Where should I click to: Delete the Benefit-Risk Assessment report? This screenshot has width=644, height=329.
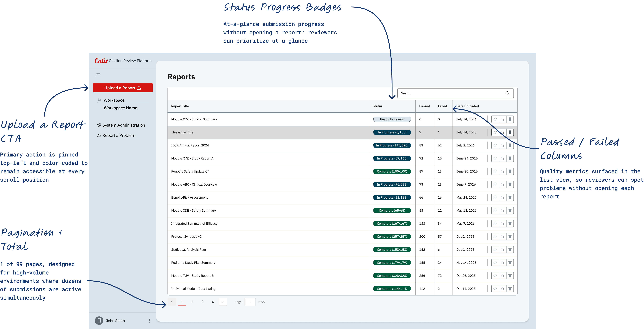click(510, 197)
